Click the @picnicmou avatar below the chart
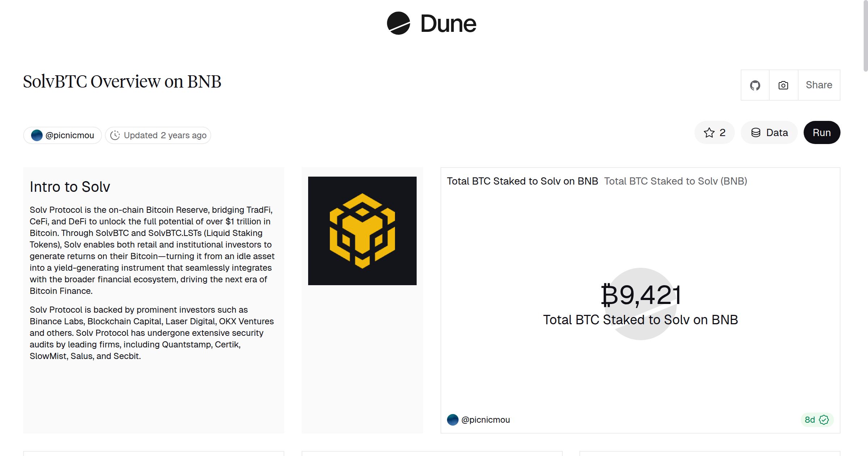This screenshot has width=868, height=456. click(452, 420)
